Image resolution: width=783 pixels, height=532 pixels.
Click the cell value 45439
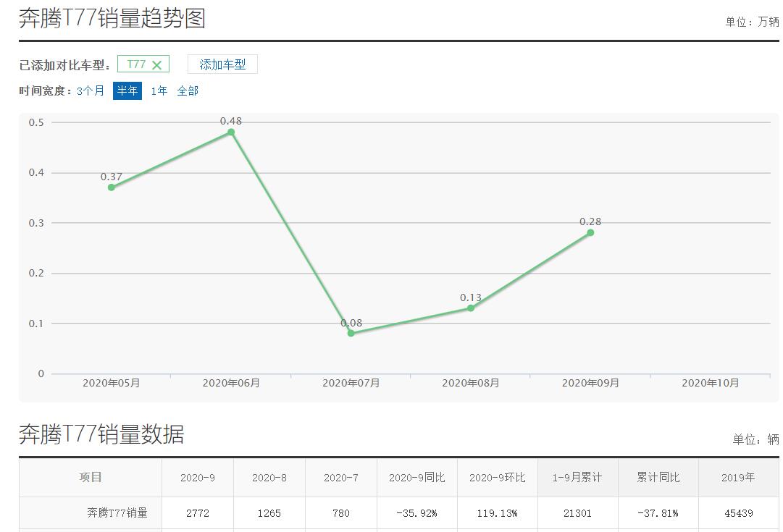tap(739, 513)
